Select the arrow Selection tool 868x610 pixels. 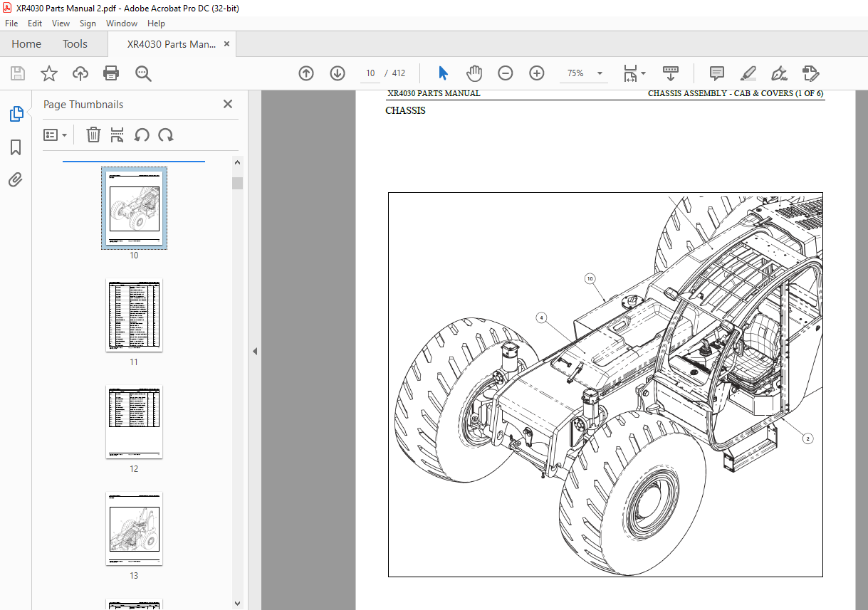pos(443,73)
